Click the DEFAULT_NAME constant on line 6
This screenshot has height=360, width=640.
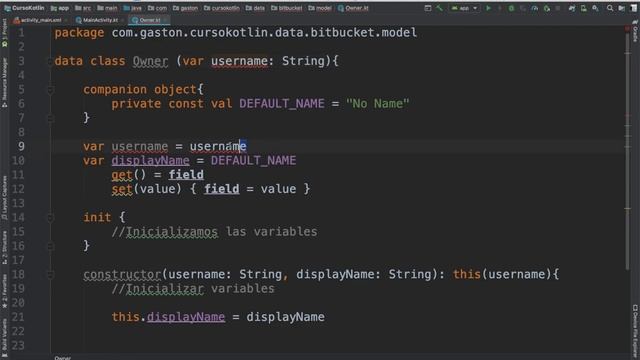(282, 104)
